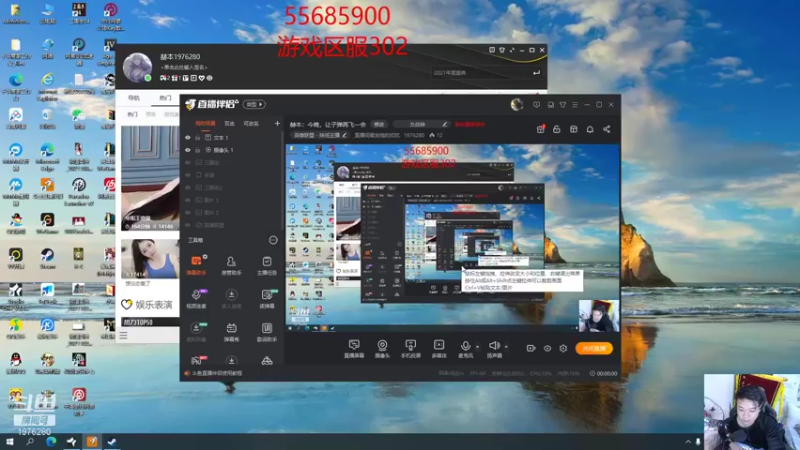
Task: Click the microphone icon in bottom bar
Action: (465, 348)
